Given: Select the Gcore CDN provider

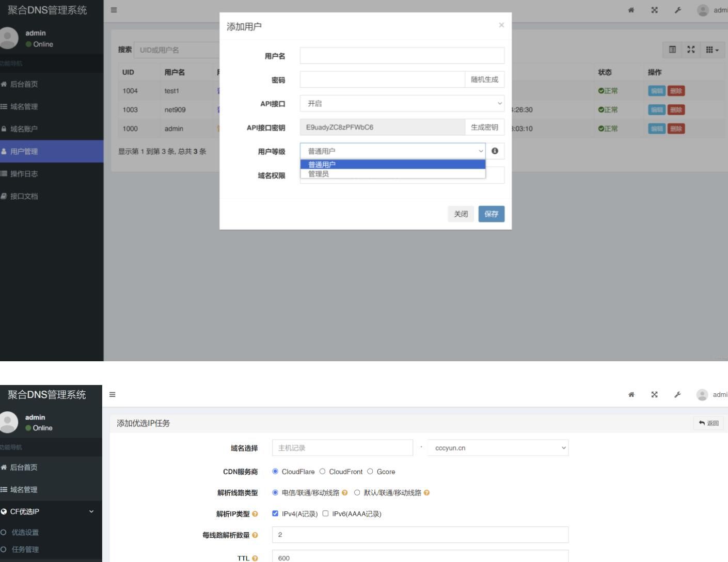Looking at the screenshot, I should [370, 471].
